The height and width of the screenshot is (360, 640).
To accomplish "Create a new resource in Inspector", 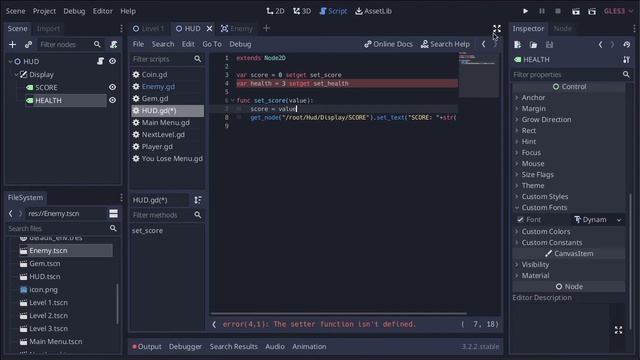I will tap(518, 44).
